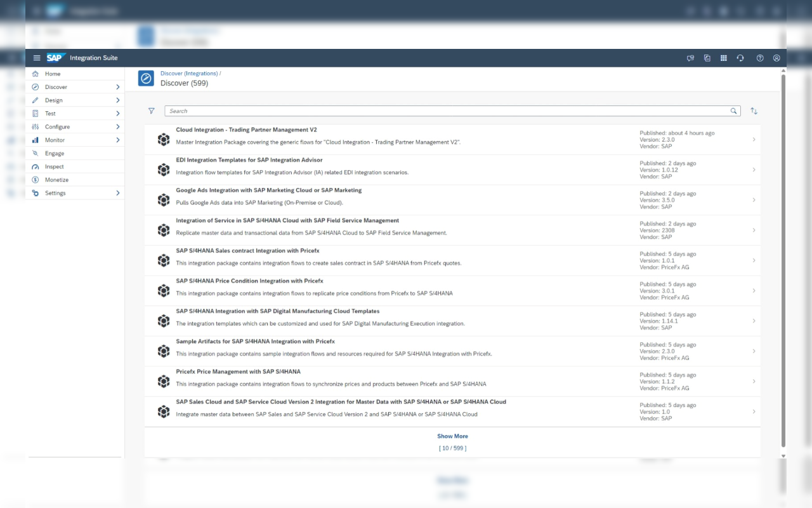812x508 pixels.
Task: Open the question mark help icon
Action: pos(760,58)
